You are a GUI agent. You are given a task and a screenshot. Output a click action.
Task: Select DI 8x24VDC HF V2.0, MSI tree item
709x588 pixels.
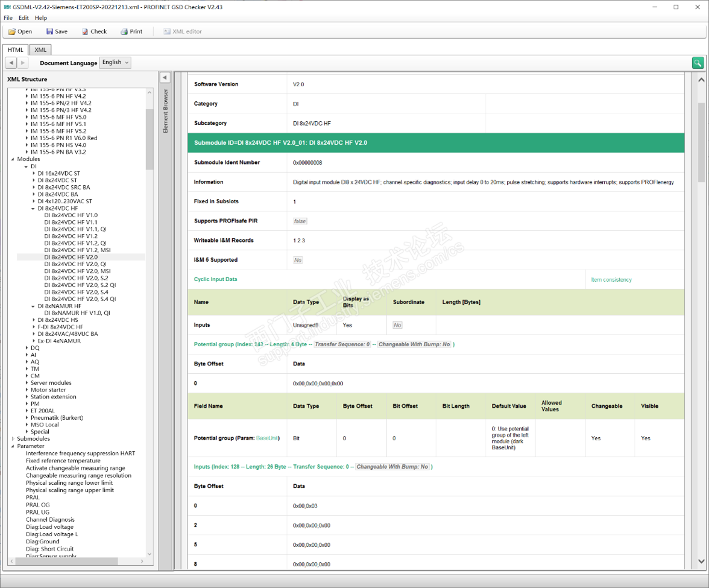[x=77, y=271]
